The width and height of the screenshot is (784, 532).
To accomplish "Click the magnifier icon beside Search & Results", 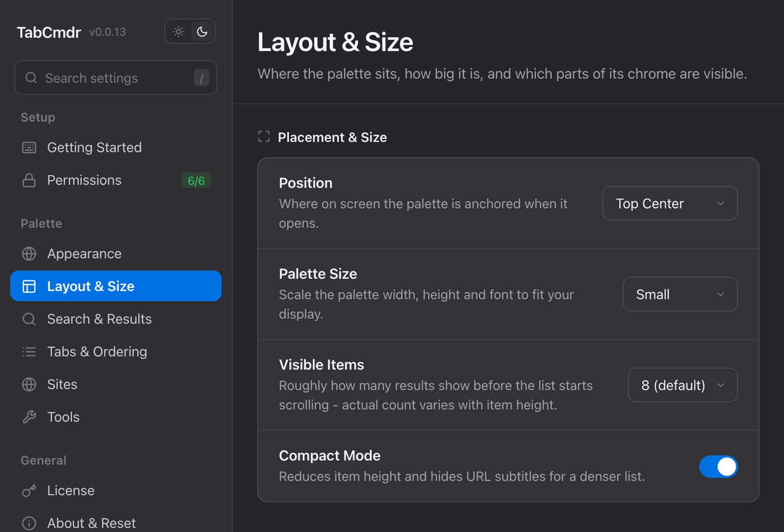I will [29, 319].
